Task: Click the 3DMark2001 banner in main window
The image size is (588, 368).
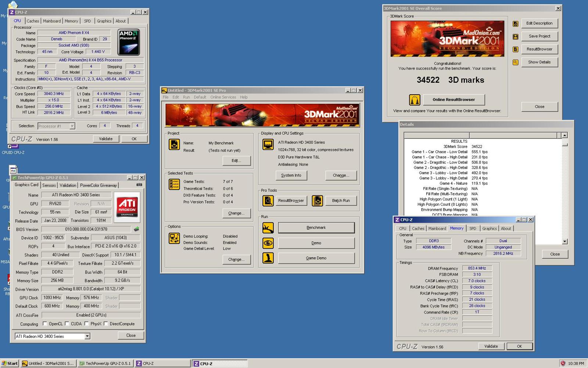Action: tap(262, 115)
